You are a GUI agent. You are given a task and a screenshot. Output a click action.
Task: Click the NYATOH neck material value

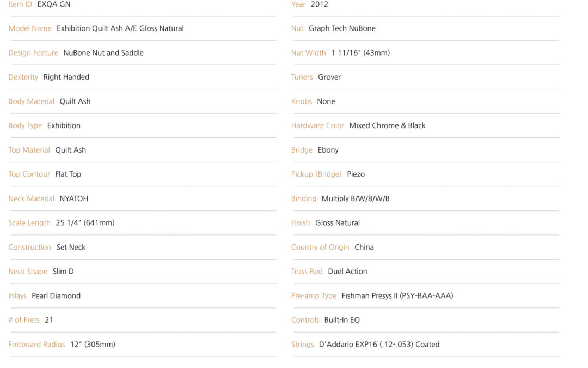(x=74, y=198)
